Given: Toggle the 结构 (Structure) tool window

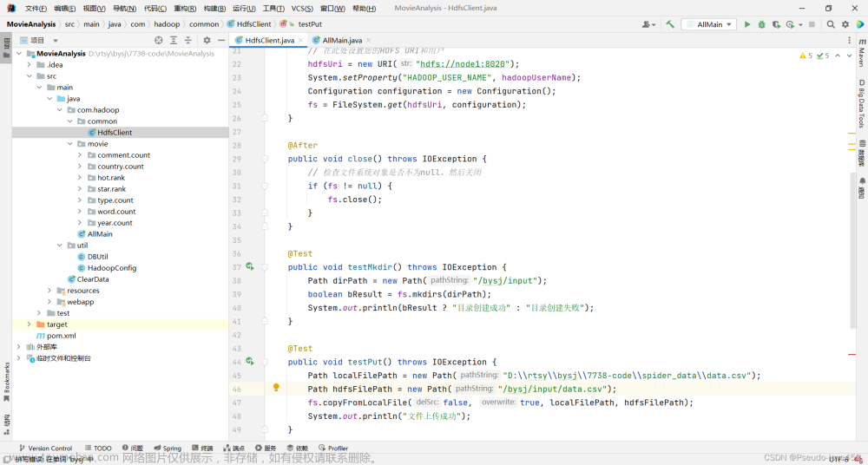Looking at the screenshot, I should [x=6, y=424].
